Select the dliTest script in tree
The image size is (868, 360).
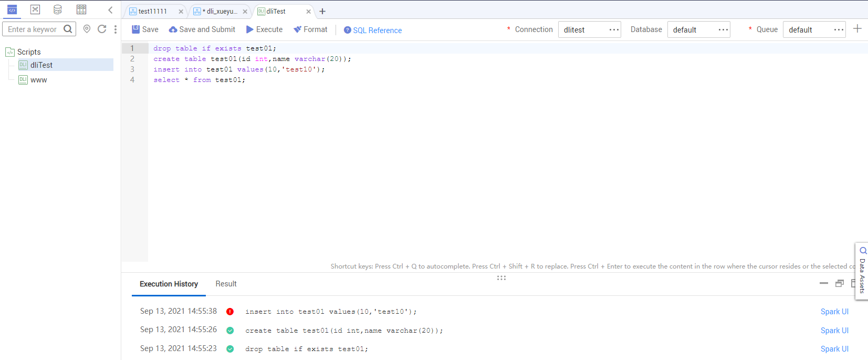pos(66,65)
